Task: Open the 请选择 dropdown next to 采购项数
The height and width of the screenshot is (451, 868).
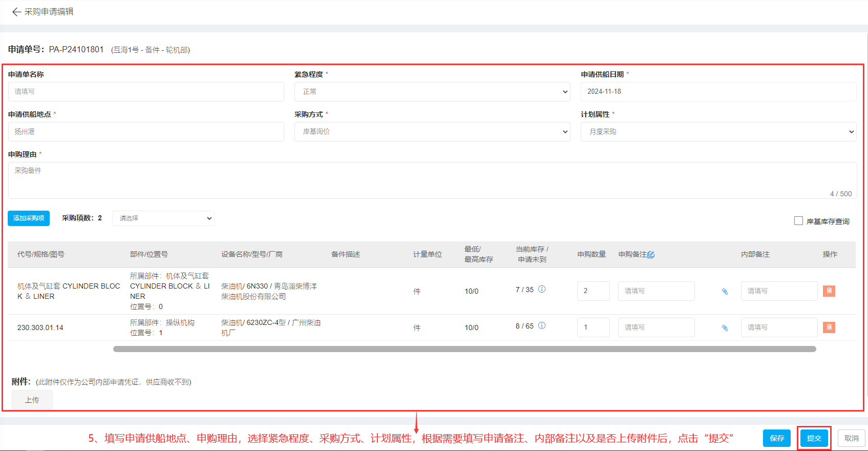Action: click(163, 218)
